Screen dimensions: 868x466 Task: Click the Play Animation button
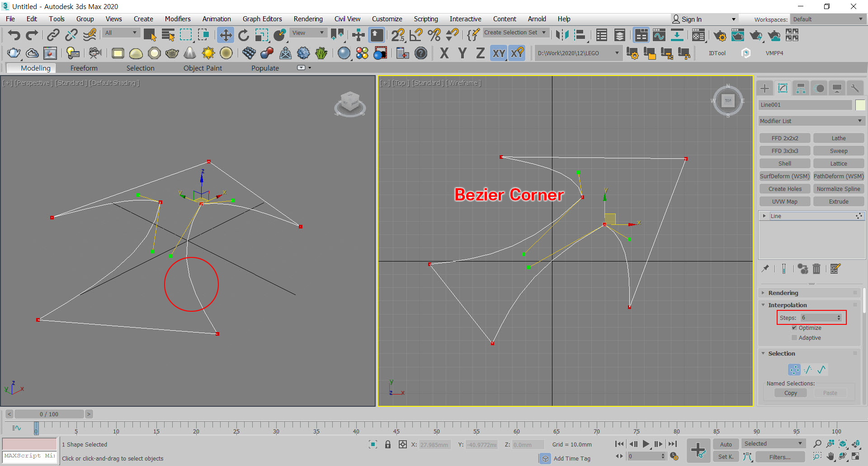(646, 444)
